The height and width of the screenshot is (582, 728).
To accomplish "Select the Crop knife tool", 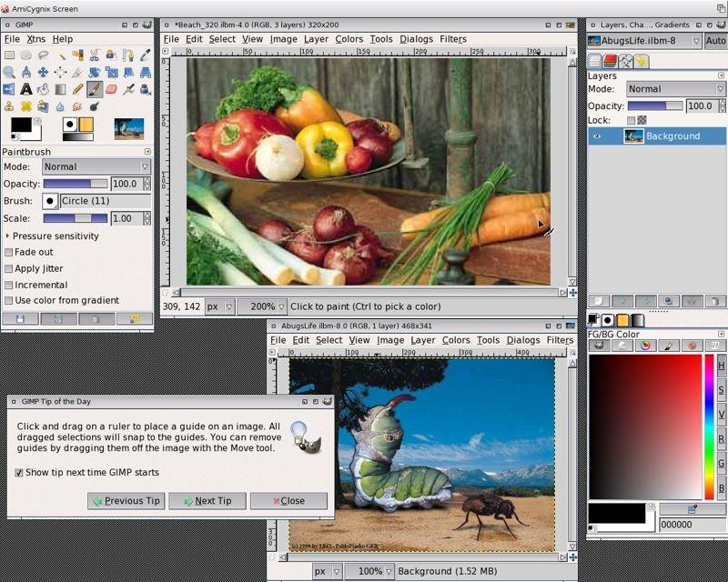I will coord(77,72).
